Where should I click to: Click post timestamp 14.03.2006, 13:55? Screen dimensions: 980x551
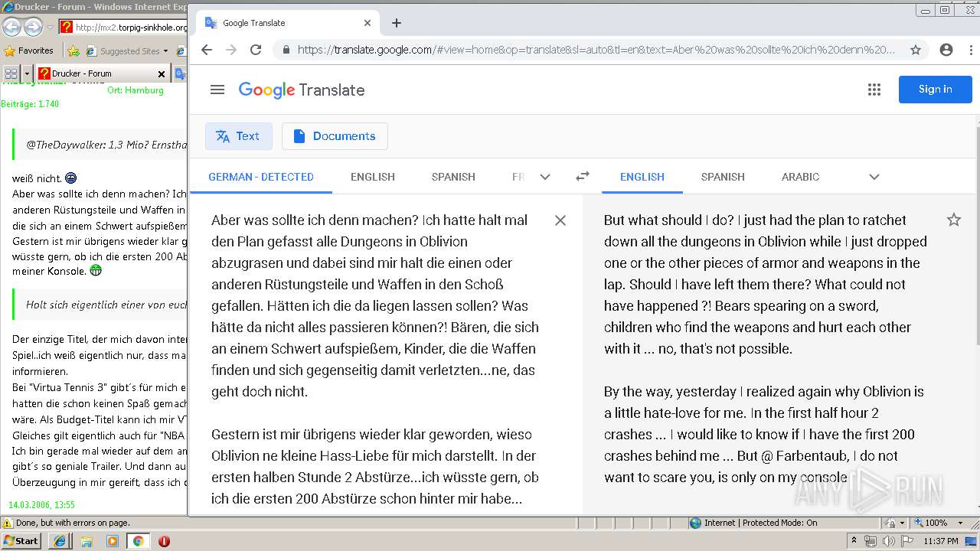click(x=41, y=505)
